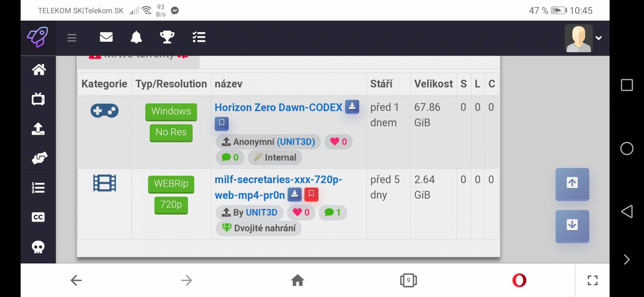
Task: Sort by L leechers column header
Action: (x=477, y=84)
